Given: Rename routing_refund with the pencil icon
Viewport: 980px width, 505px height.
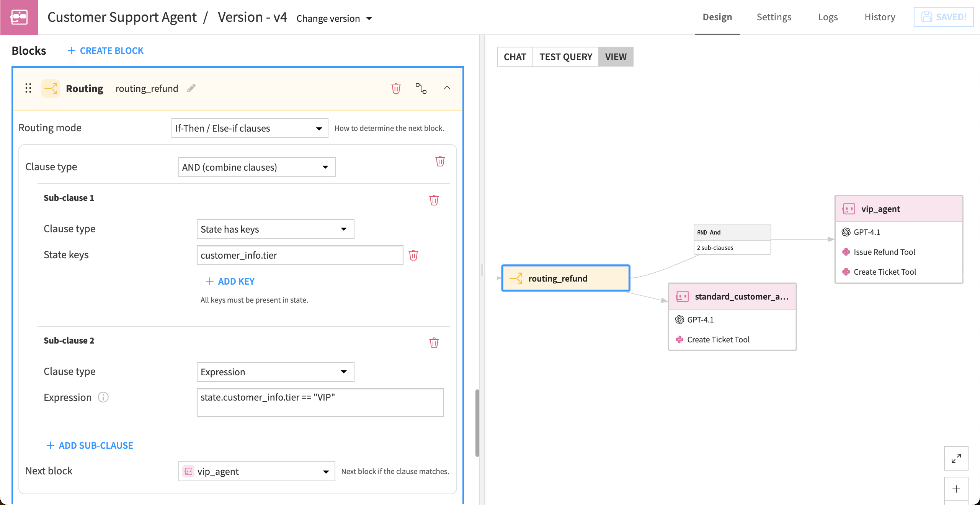Looking at the screenshot, I should pos(191,88).
